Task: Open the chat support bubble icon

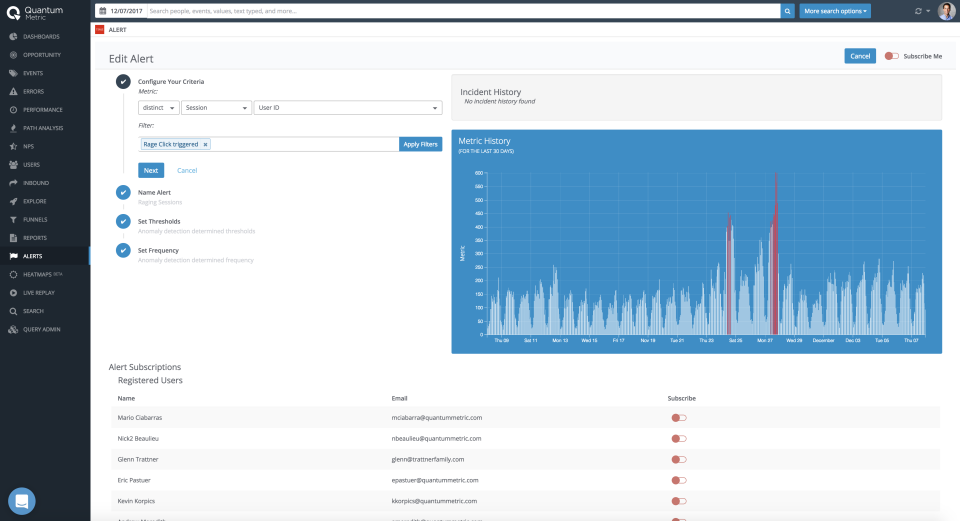Action: coord(21,501)
